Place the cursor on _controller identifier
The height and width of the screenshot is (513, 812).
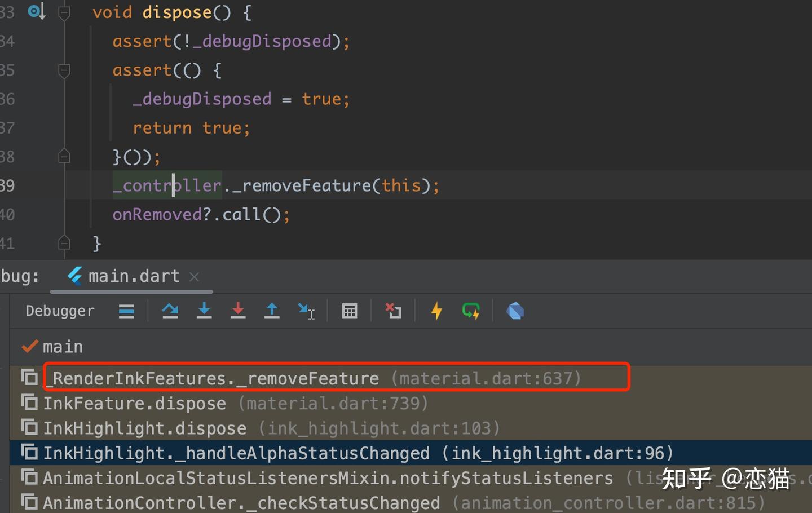click(167, 185)
